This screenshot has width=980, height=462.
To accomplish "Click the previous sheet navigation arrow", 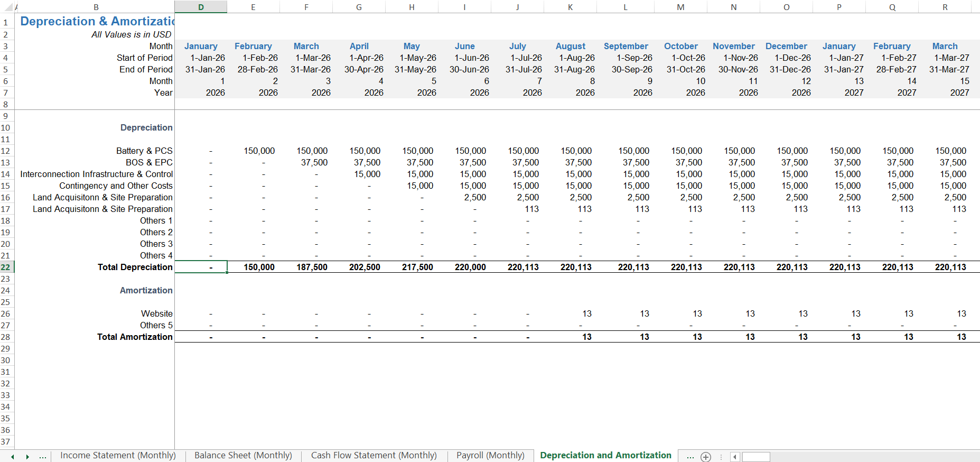I will [13, 457].
